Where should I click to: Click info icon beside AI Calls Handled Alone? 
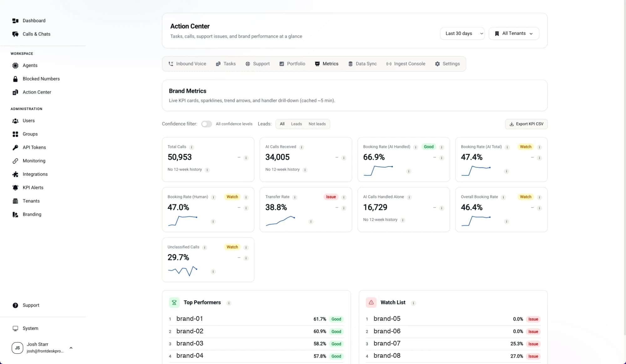409,197
